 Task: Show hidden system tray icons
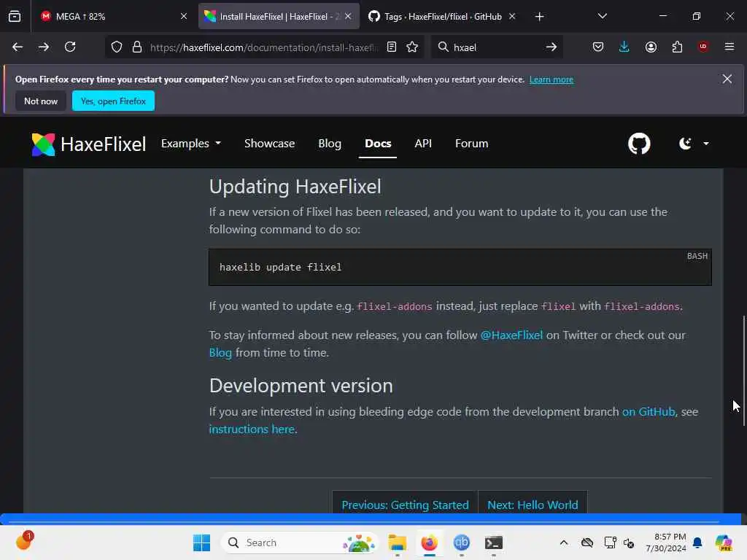pyautogui.click(x=564, y=542)
